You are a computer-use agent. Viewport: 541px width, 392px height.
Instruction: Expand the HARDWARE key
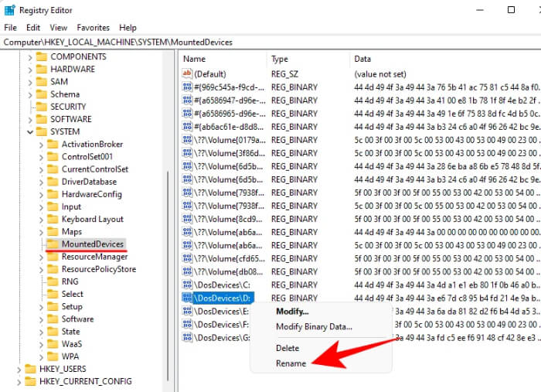30,70
